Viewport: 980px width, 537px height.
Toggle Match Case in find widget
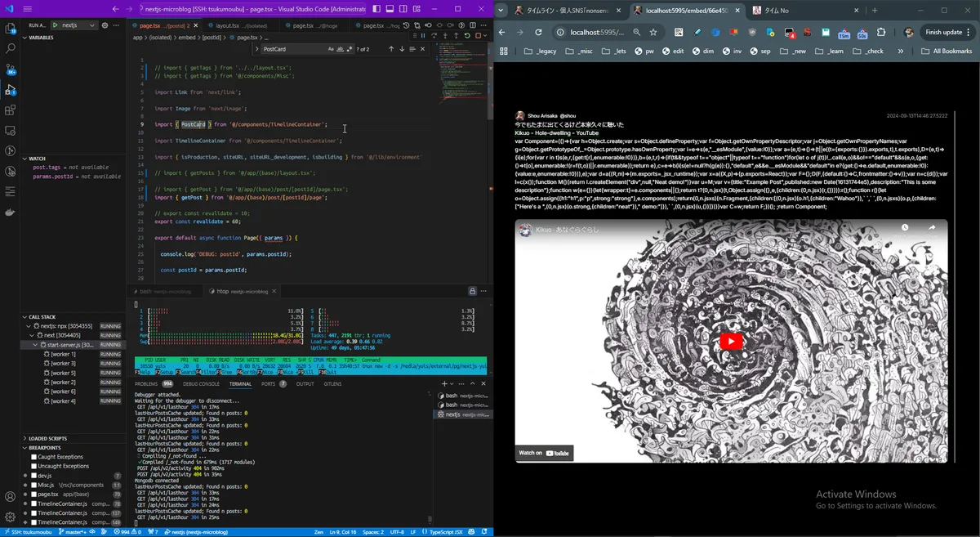331,49
